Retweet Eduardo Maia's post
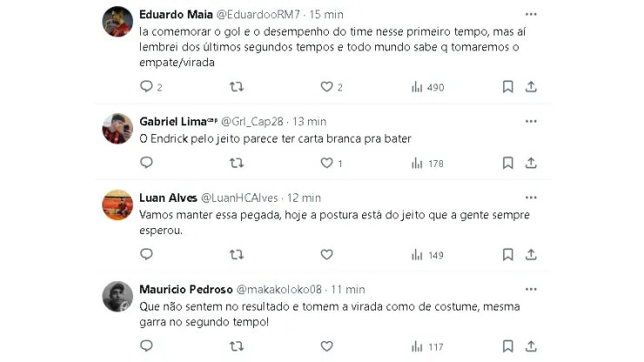Viewport: 644px width, 362px height. (x=236, y=87)
